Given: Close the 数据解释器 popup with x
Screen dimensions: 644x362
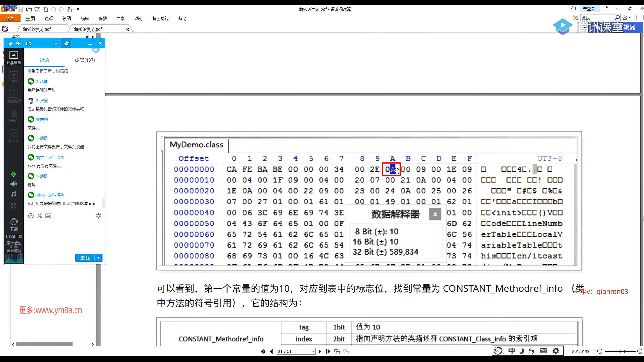Looking at the screenshot, I should (435, 215).
